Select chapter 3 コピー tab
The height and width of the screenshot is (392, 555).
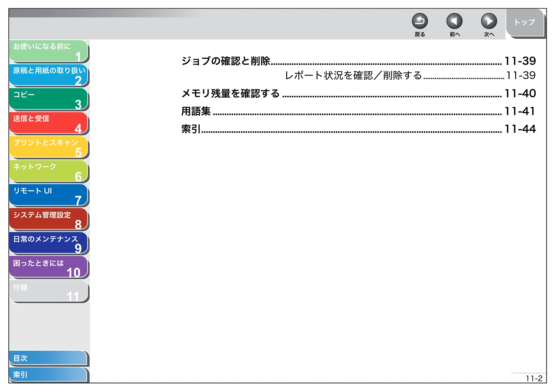[49, 99]
